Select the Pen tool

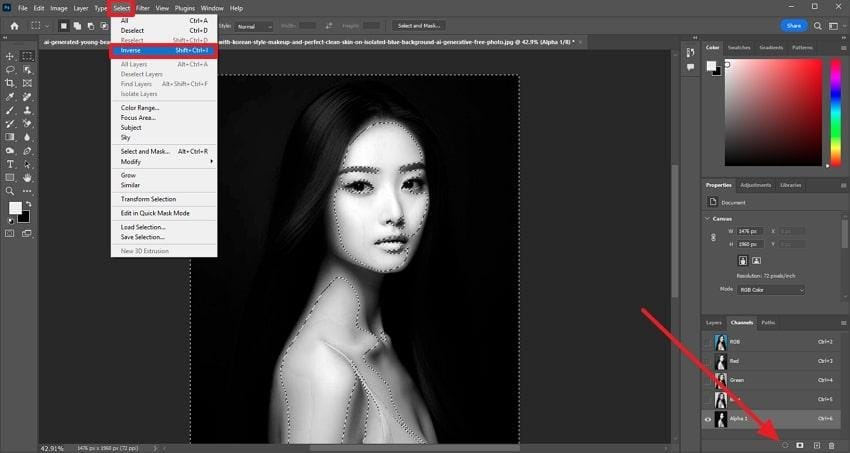pyautogui.click(x=27, y=151)
